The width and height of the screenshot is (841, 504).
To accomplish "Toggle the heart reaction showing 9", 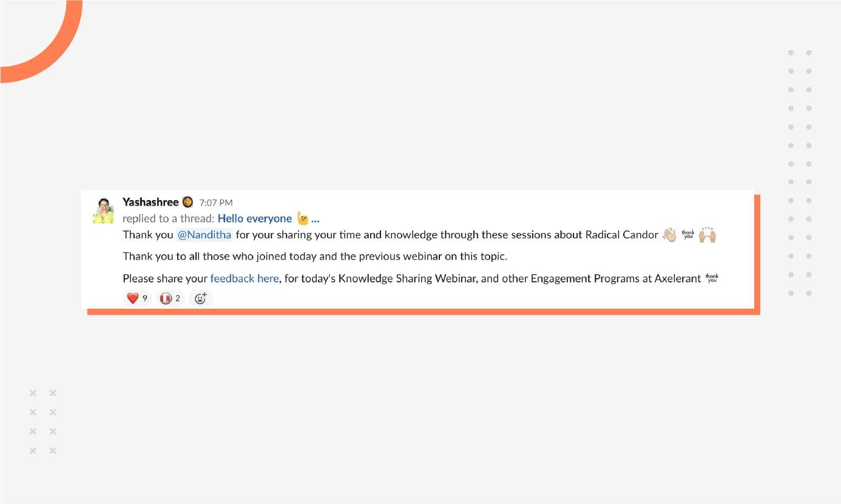I will click(x=136, y=298).
